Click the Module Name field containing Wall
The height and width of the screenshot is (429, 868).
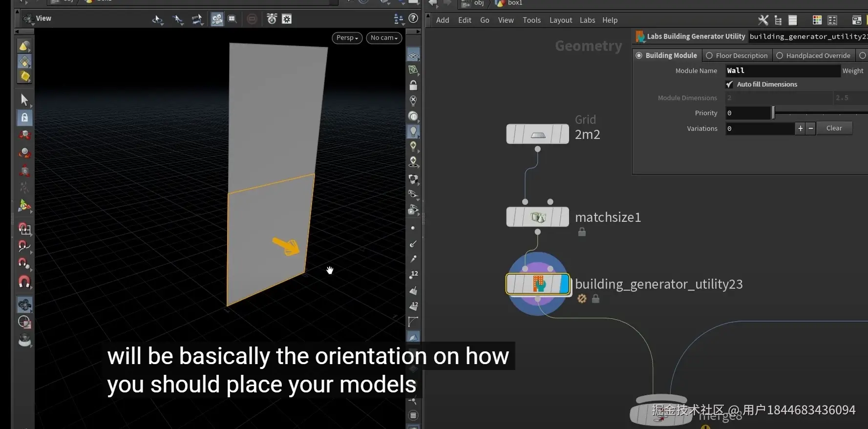click(783, 71)
